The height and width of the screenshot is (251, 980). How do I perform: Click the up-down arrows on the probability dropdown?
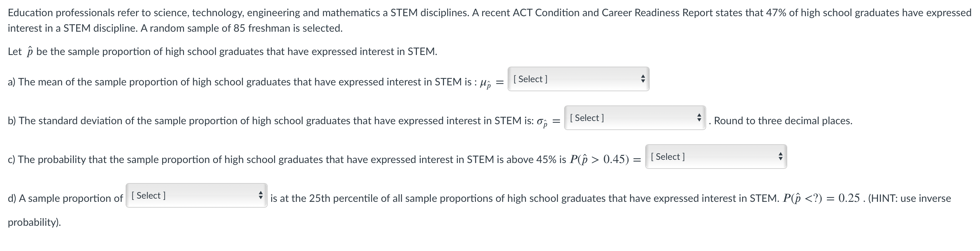(x=780, y=157)
